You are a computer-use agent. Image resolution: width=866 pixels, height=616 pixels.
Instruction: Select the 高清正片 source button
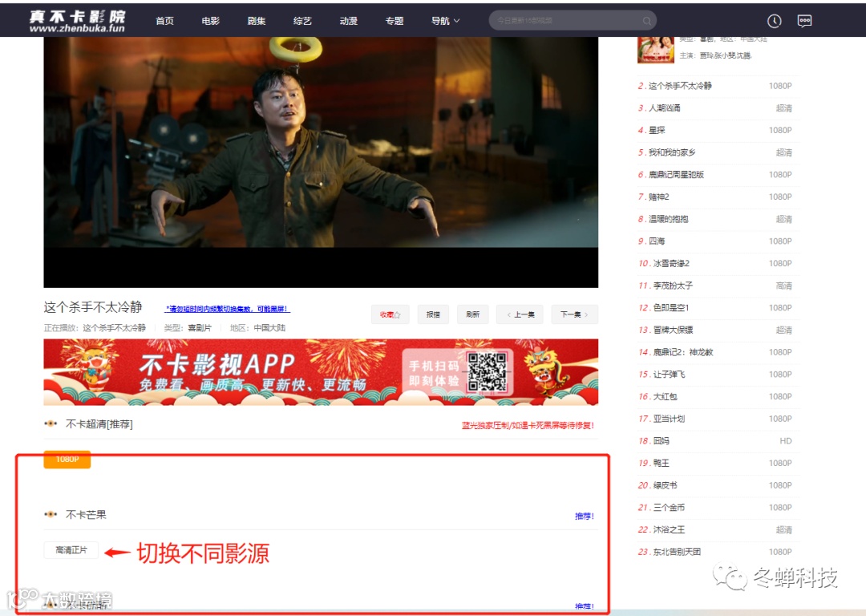click(x=71, y=550)
